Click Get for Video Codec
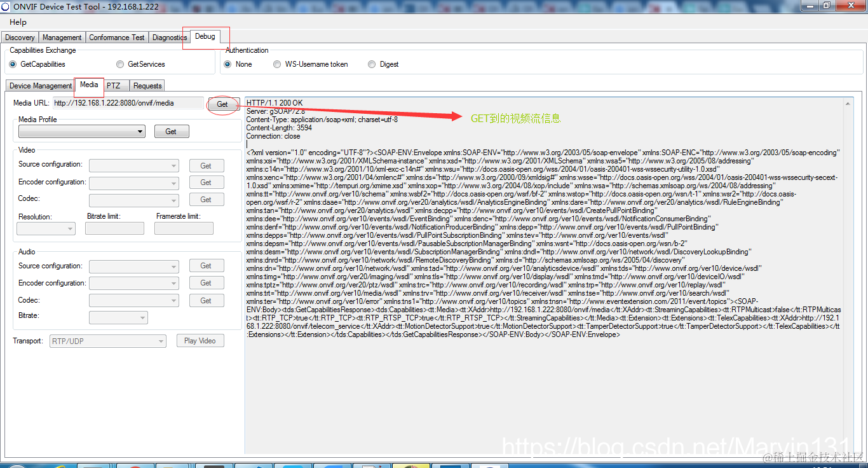Image resolution: width=868 pixels, height=468 pixels. pos(206,200)
